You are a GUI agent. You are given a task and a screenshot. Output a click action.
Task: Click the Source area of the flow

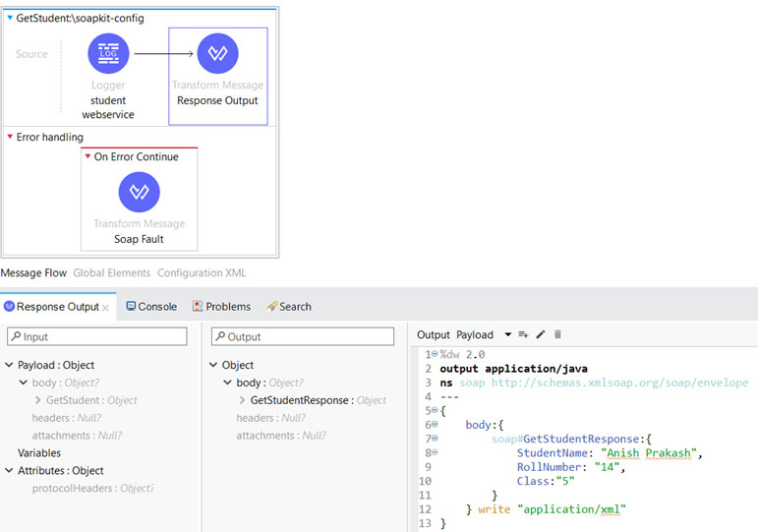pyautogui.click(x=31, y=54)
